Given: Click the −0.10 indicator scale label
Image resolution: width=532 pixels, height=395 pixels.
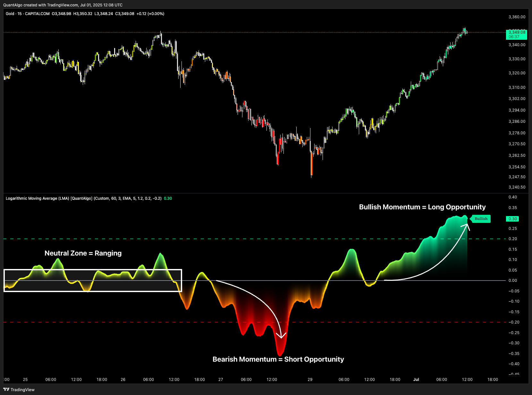Looking at the screenshot, I should click(x=514, y=301).
